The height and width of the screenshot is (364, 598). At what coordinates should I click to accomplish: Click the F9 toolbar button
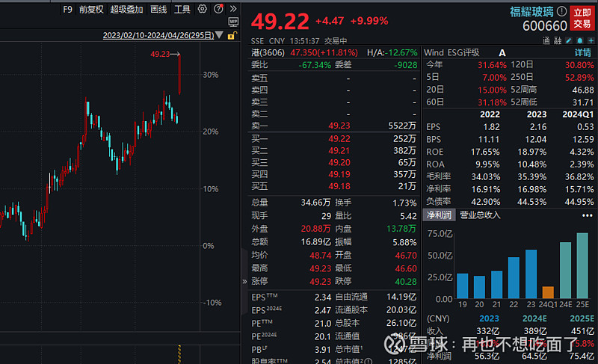click(x=67, y=9)
